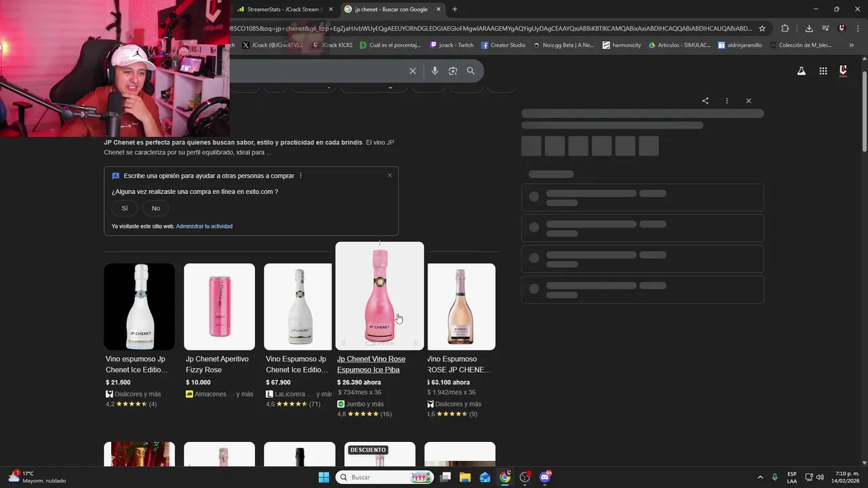Share the product from the side panel
868x488 pixels.
coord(705,101)
